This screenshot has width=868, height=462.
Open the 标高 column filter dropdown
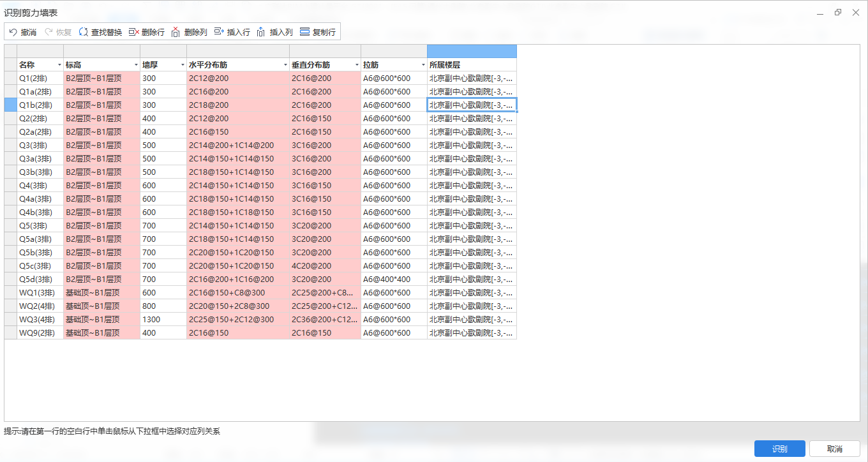[136, 65]
